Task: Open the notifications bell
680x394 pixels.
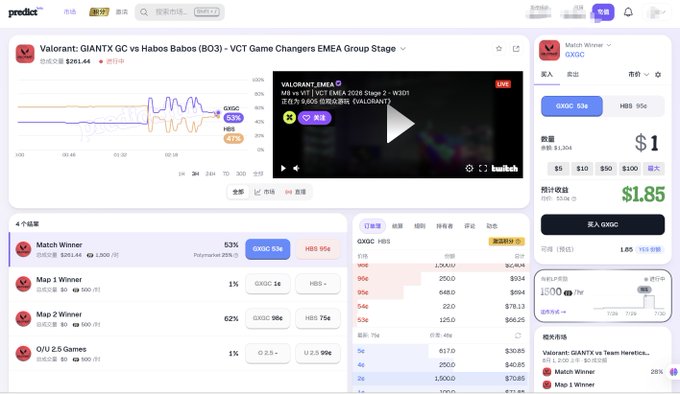Action: 628,12
